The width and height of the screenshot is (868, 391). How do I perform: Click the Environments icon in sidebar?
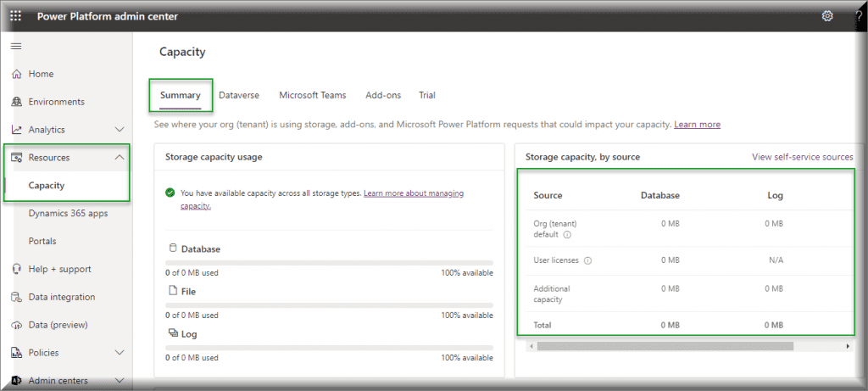pyautogui.click(x=17, y=102)
